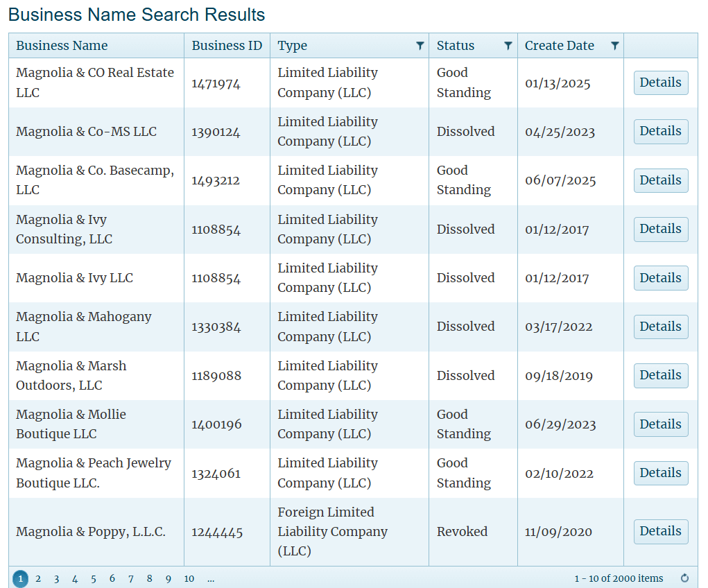Navigate to results page 6
Viewport: 708px width, 588px height.
coord(112,578)
